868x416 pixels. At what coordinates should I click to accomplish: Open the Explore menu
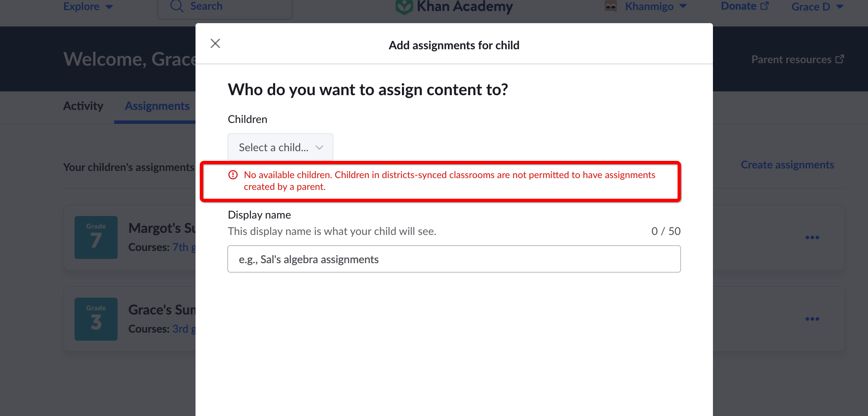coord(88,6)
